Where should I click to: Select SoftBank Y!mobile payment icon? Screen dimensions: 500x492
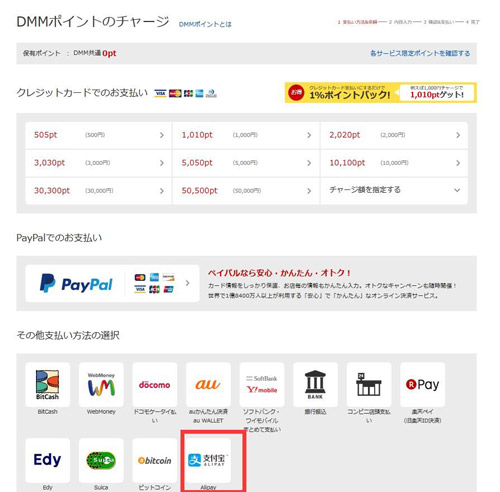(x=262, y=384)
